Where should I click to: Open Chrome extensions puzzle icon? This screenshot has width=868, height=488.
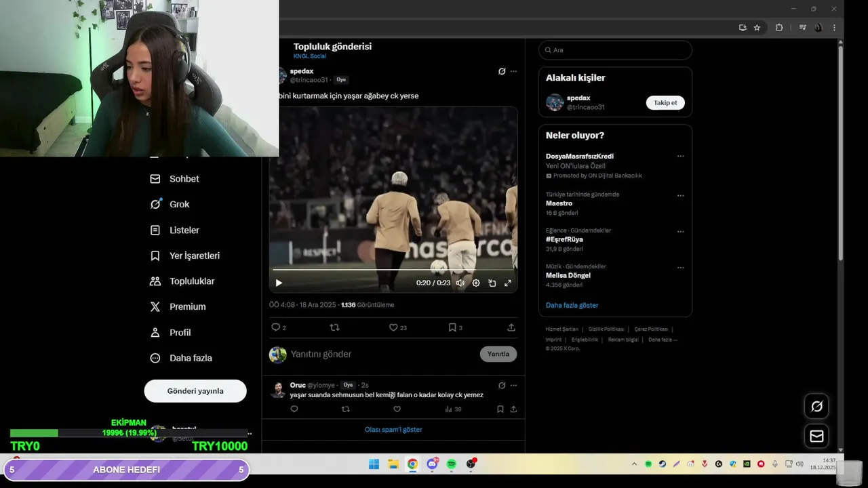point(778,28)
